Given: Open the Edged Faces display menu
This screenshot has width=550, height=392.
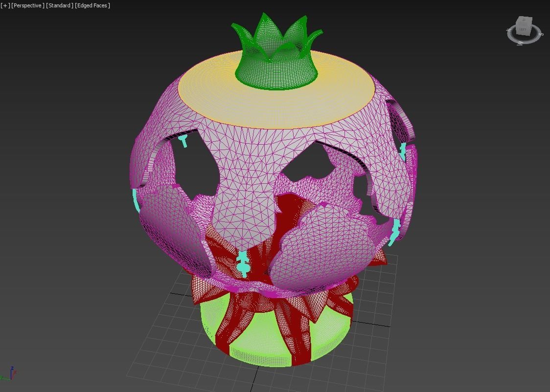Looking at the screenshot, I should click(92, 5).
